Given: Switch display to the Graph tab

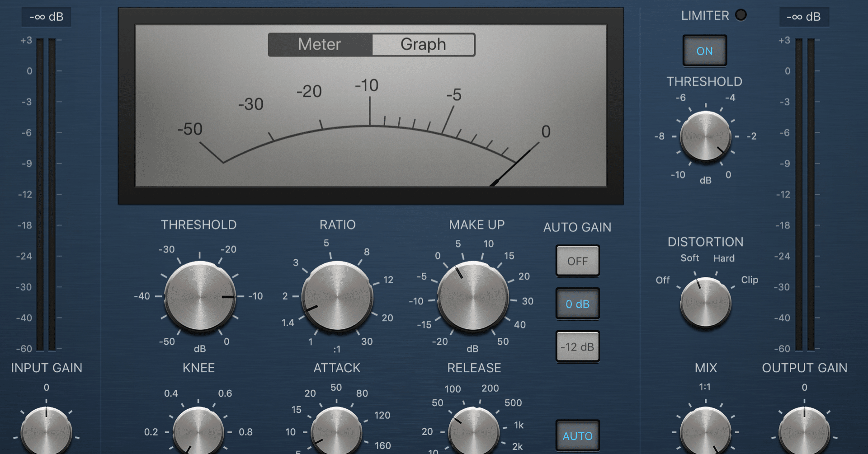Looking at the screenshot, I should pos(423,44).
